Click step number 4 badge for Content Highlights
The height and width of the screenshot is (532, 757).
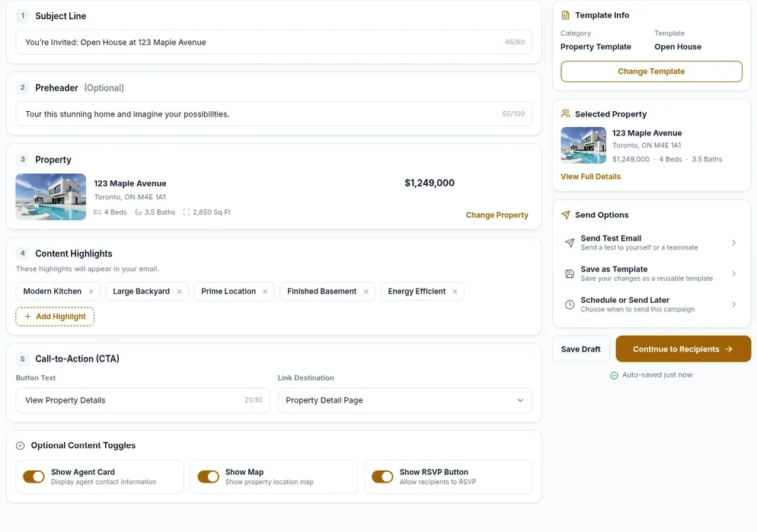[x=23, y=253]
